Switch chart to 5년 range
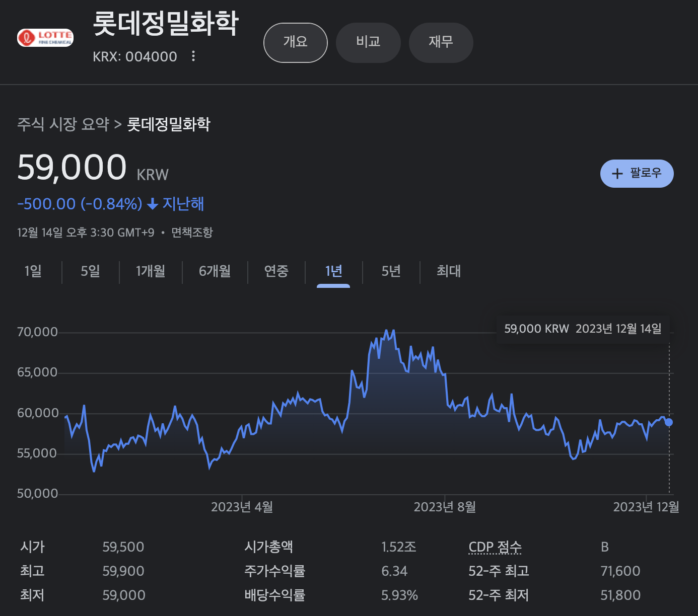 (391, 271)
